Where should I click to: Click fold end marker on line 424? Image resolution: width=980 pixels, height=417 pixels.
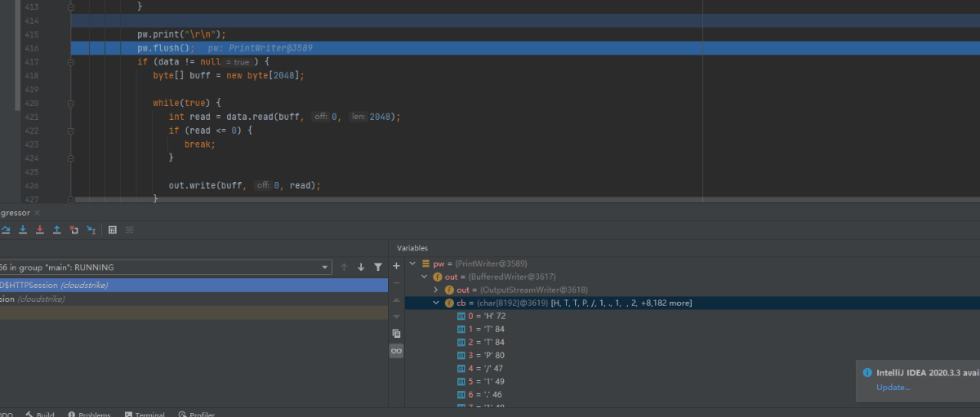pos(72,158)
